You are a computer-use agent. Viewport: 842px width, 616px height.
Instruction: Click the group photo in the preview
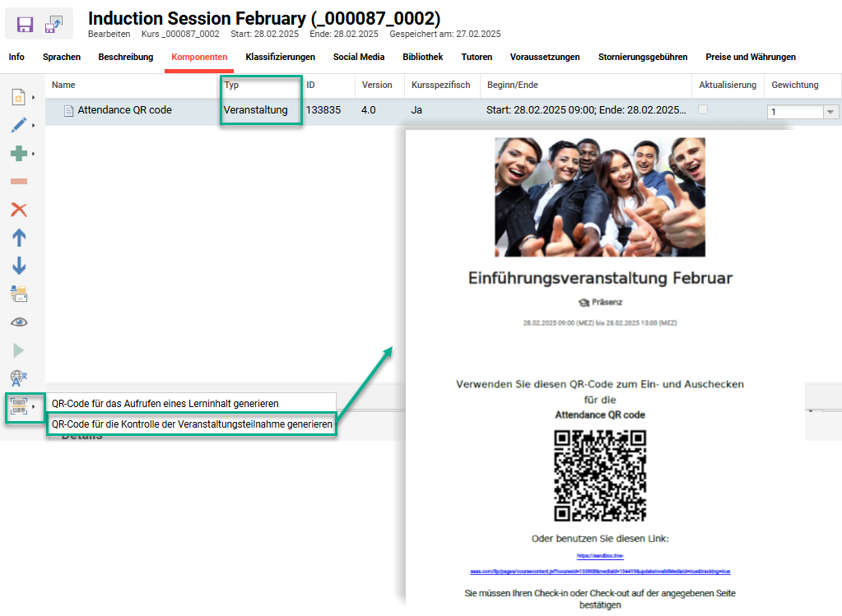tap(600, 197)
